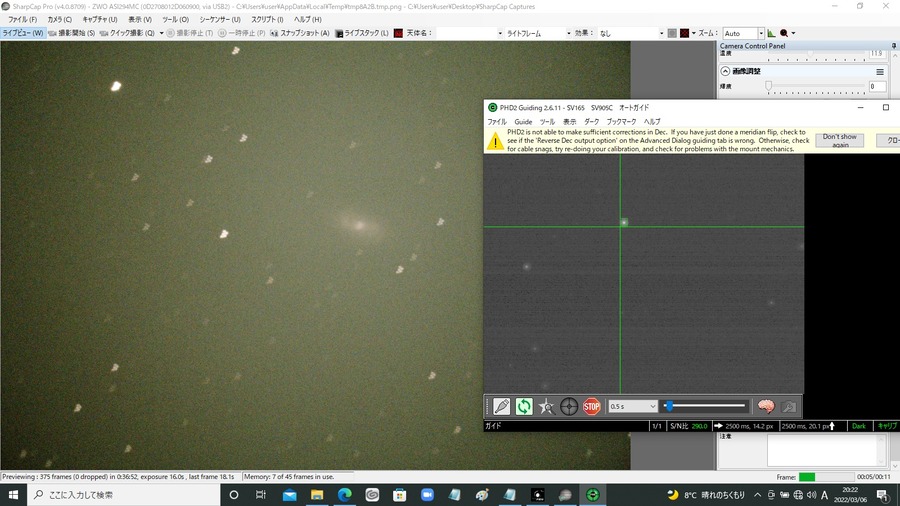
Task: Expand the クイック撮影 dropdown arrow
Action: tap(161, 33)
